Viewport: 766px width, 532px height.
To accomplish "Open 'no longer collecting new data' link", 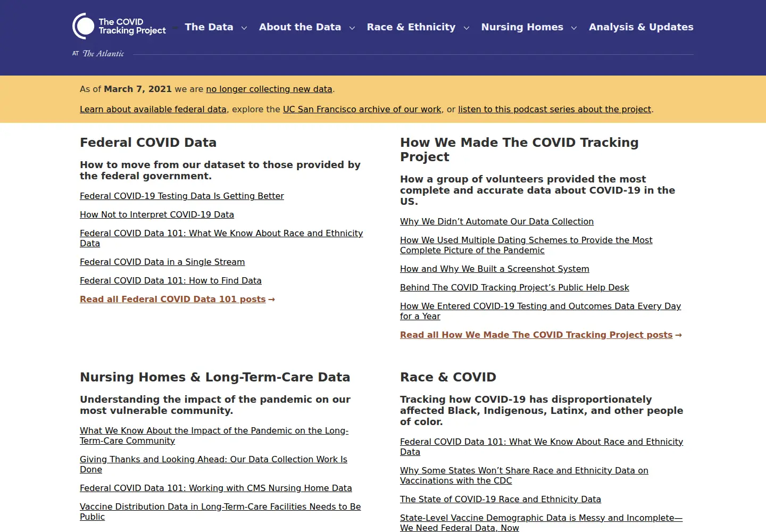I will point(269,89).
